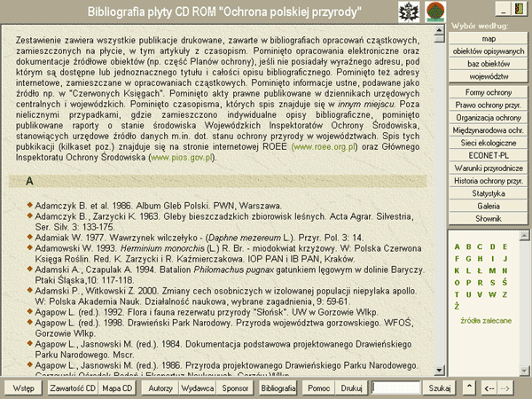The height and width of the screenshot is (399, 532).
Task: Click the exit door icon
Action: click(x=519, y=10)
